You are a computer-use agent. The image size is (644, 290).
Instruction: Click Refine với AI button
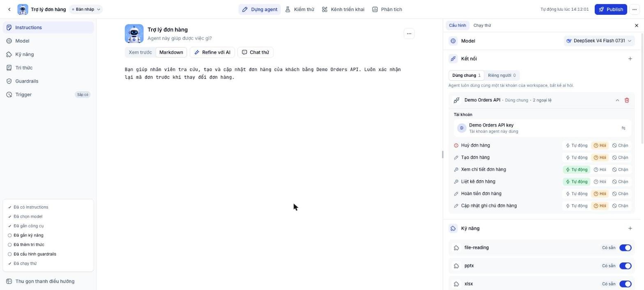[212, 53]
